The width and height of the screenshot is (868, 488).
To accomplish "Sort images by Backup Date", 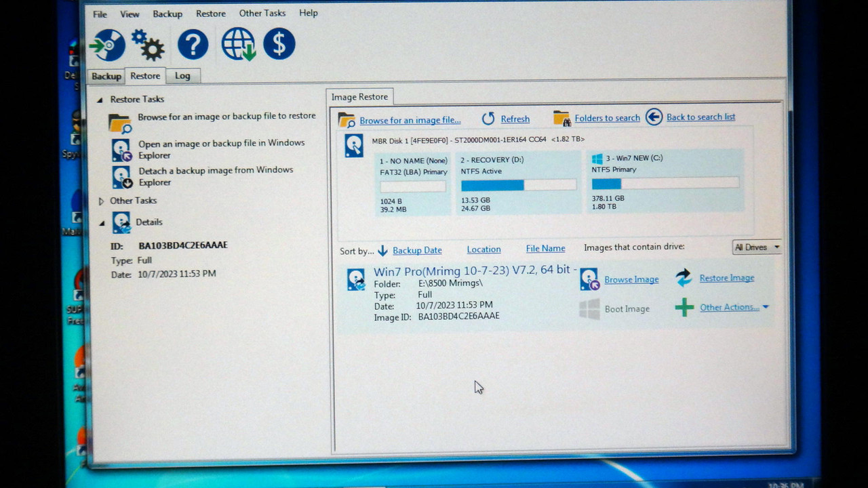I will [417, 250].
